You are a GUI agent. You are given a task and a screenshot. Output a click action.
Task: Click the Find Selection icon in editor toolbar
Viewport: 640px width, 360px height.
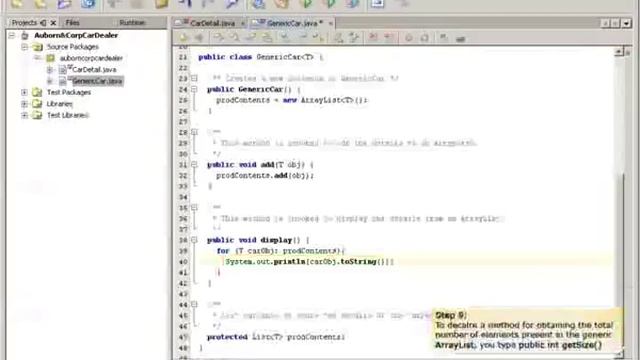[x=219, y=38]
